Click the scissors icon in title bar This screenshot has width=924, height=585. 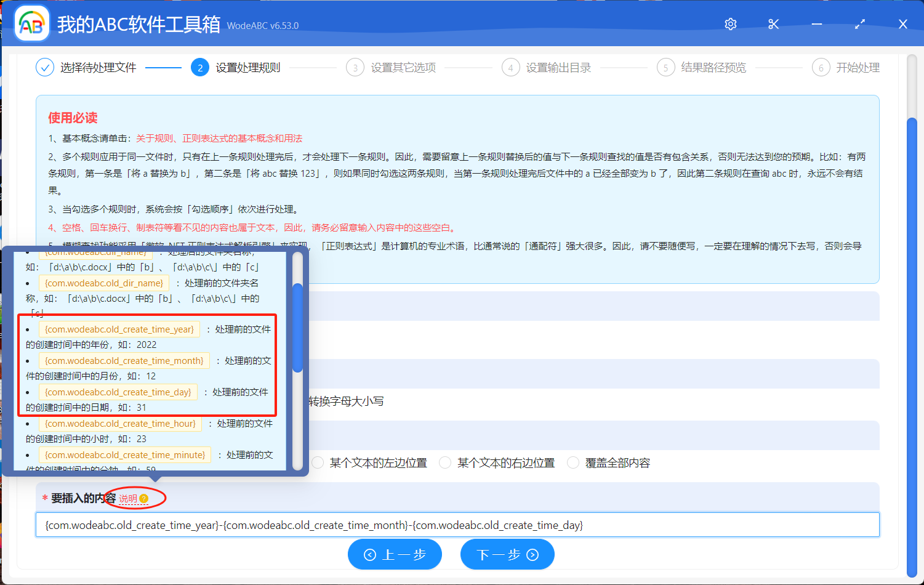click(774, 24)
